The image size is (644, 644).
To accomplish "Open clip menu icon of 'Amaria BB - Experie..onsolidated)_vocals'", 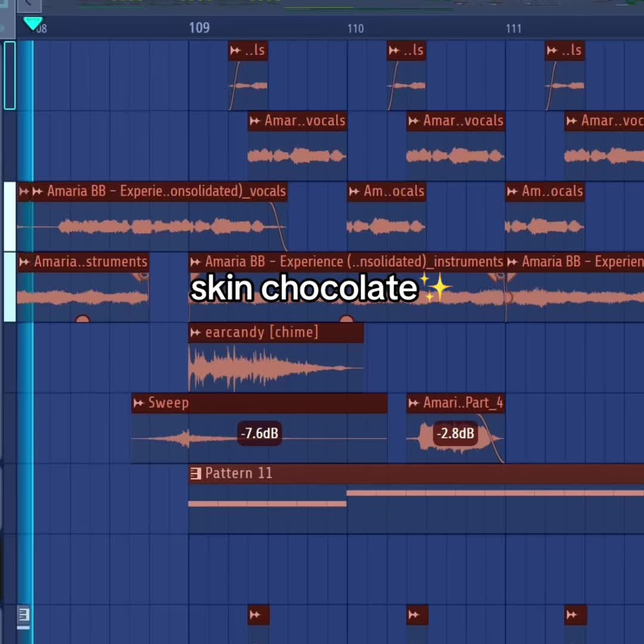I will [38, 191].
